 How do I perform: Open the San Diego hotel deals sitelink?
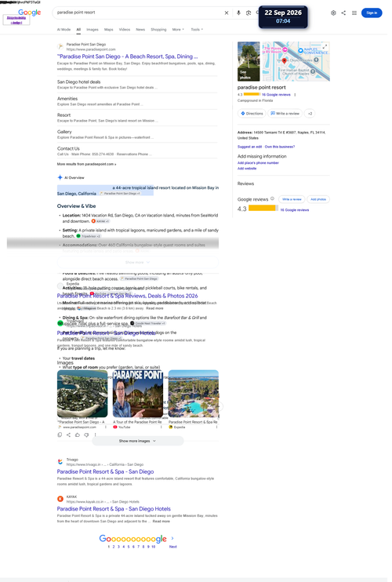(78, 82)
